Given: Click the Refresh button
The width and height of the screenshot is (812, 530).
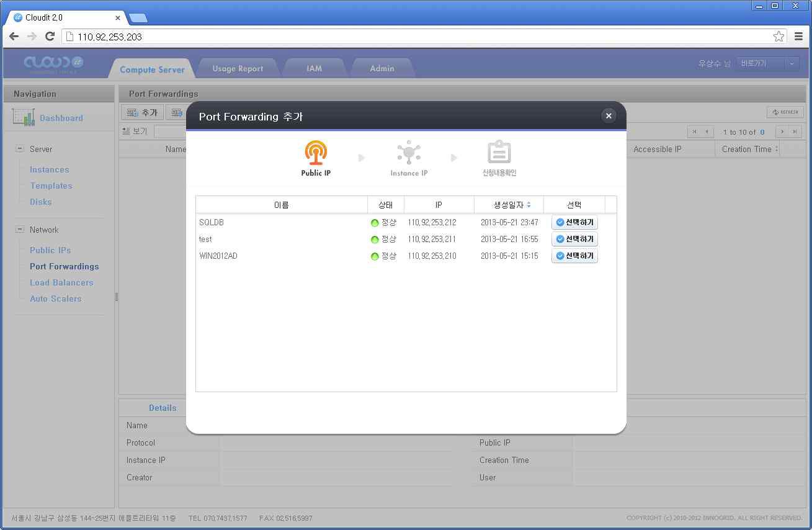Looking at the screenshot, I should click(x=785, y=112).
